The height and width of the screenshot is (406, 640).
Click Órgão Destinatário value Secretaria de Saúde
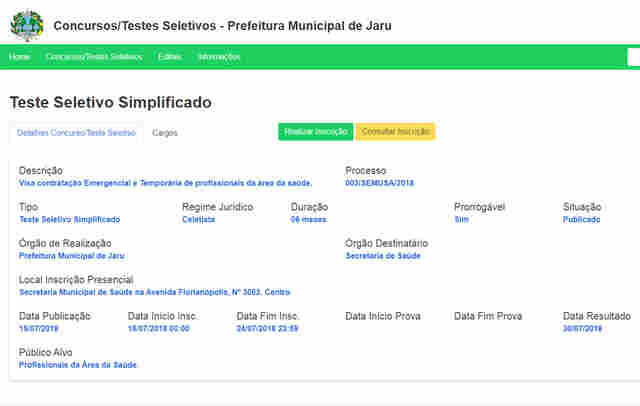point(383,256)
